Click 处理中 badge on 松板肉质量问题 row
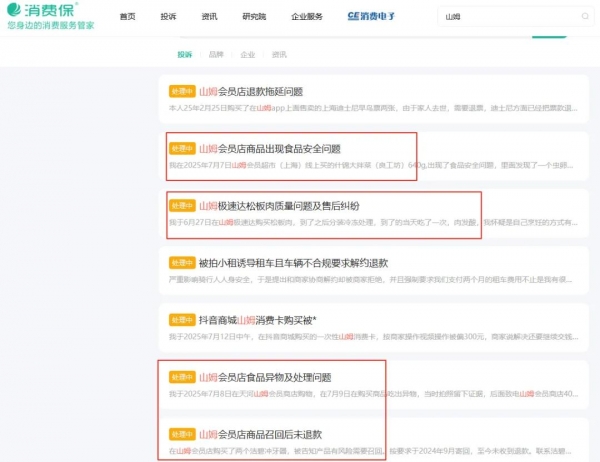 (x=182, y=206)
